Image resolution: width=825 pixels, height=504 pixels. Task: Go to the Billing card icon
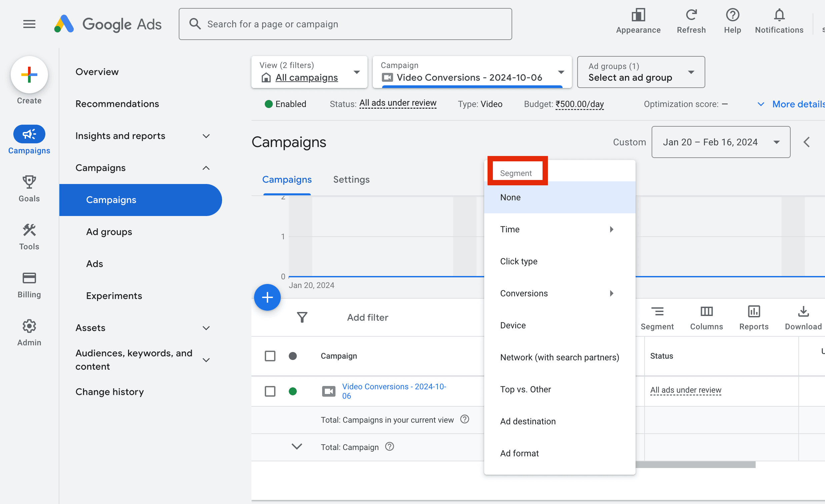pyautogui.click(x=29, y=278)
